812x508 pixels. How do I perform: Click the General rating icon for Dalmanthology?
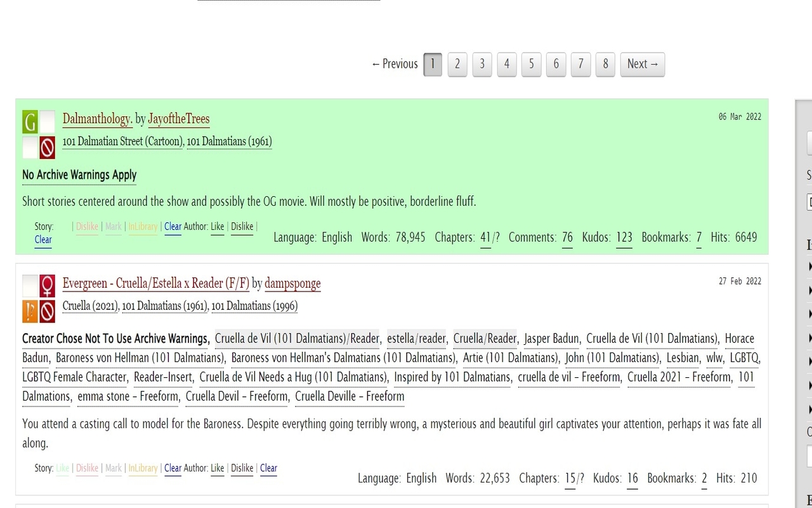(30, 121)
